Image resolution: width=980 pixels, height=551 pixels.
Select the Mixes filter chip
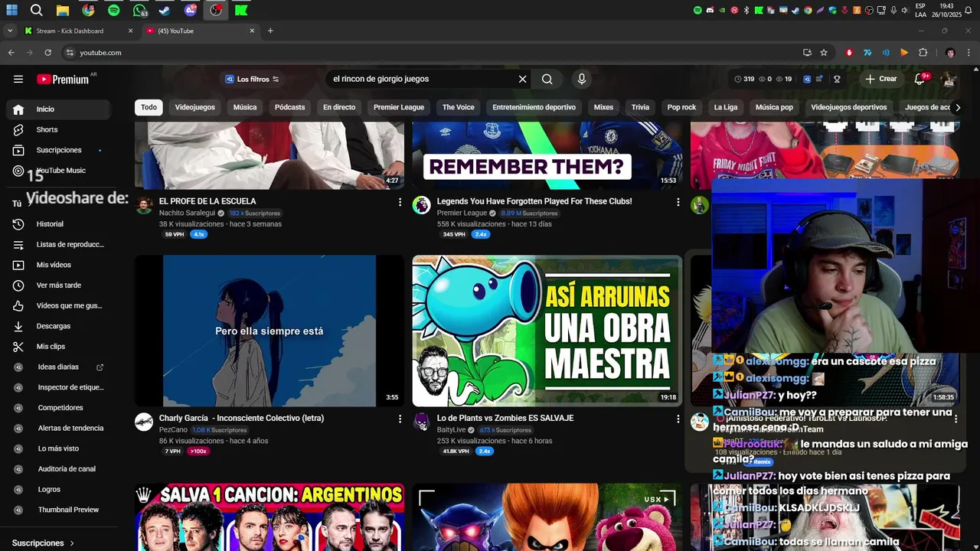pyautogui.click(x=603, y=107)
